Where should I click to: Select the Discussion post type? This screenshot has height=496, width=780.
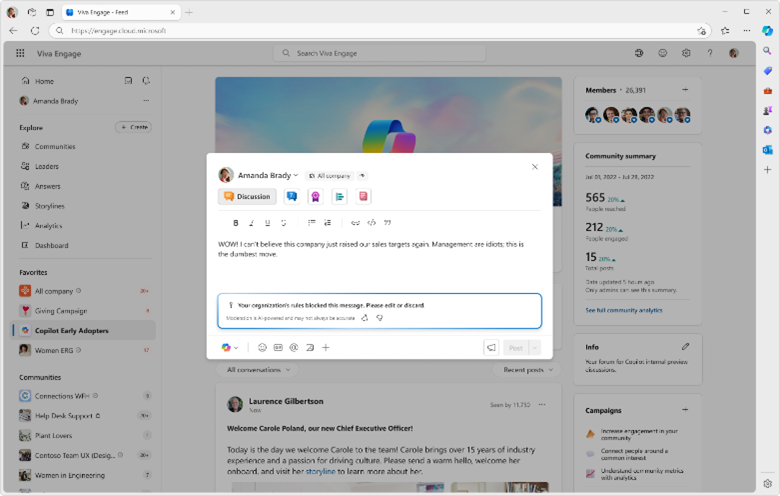(x=247, y=197)
